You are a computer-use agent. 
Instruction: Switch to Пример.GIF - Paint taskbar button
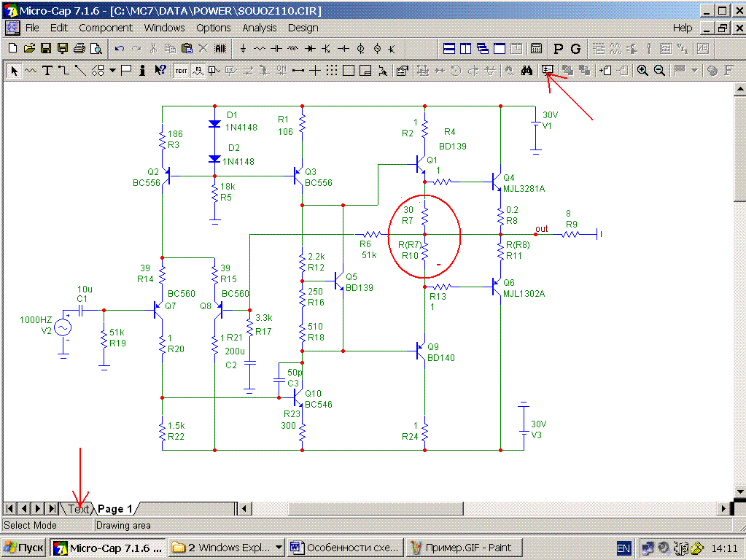[464, 548]
